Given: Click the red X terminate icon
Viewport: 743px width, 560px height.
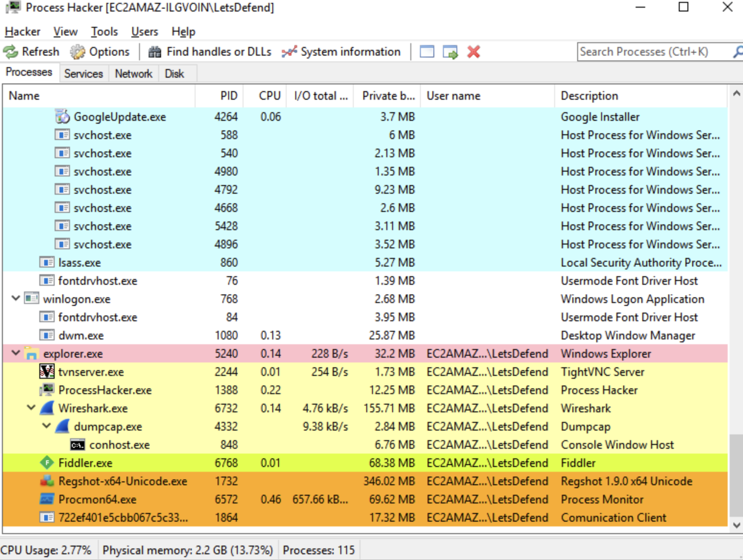Looking at the screenshot, I should pyautogui.click(x=474, y=52).
